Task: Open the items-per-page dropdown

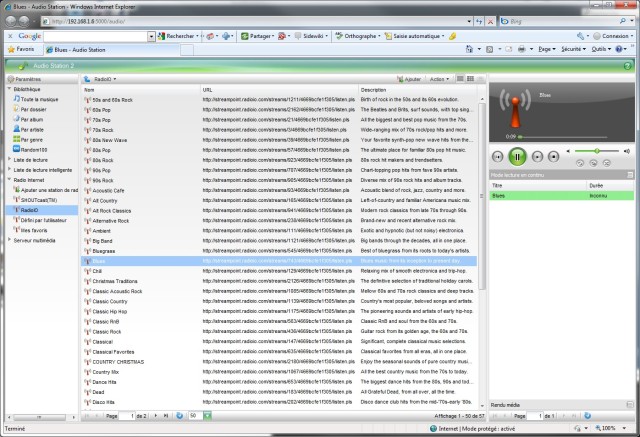Action: coord(207,416)
